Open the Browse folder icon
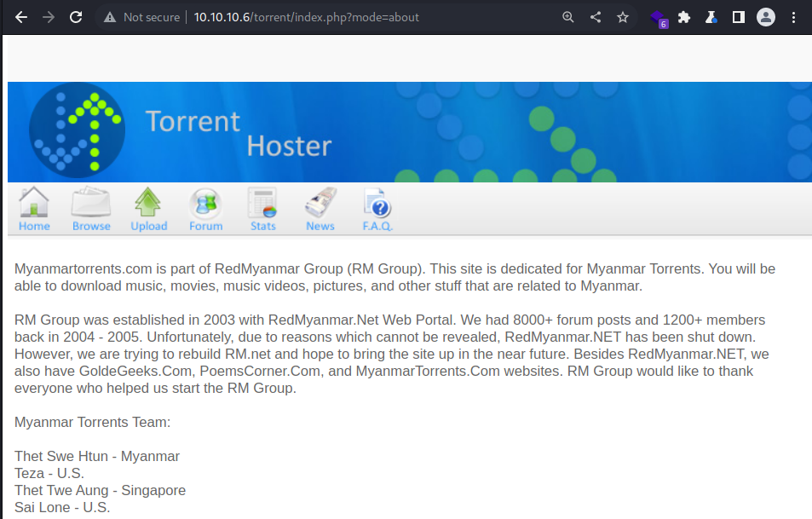Image resolution: width=812 pixels, height=519 pixels. click(91, 202)
